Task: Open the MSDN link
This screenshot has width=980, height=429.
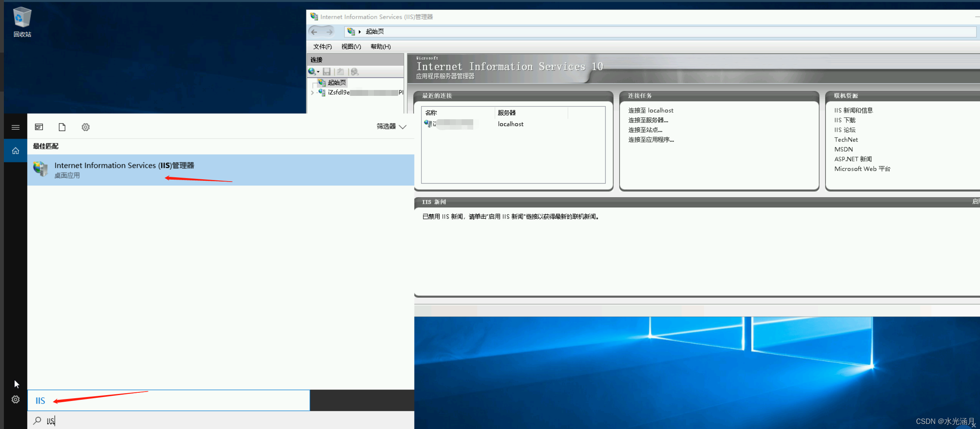Action: coord(843,149)
